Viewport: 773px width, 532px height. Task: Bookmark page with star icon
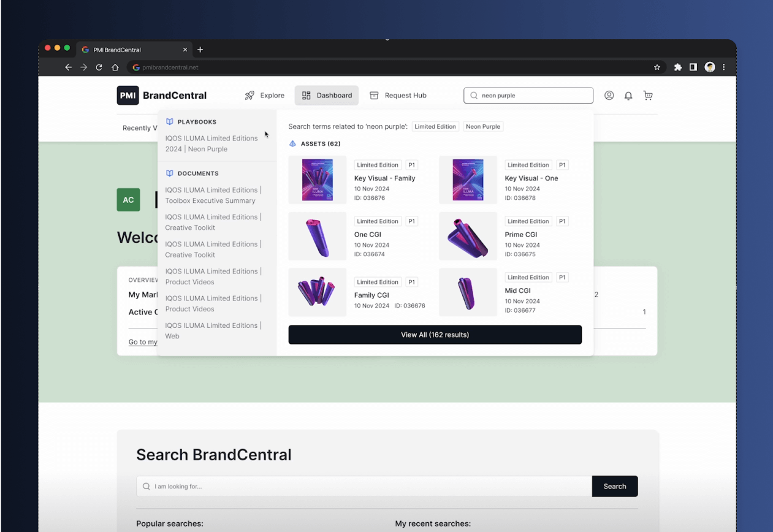(x=657, y=67)
